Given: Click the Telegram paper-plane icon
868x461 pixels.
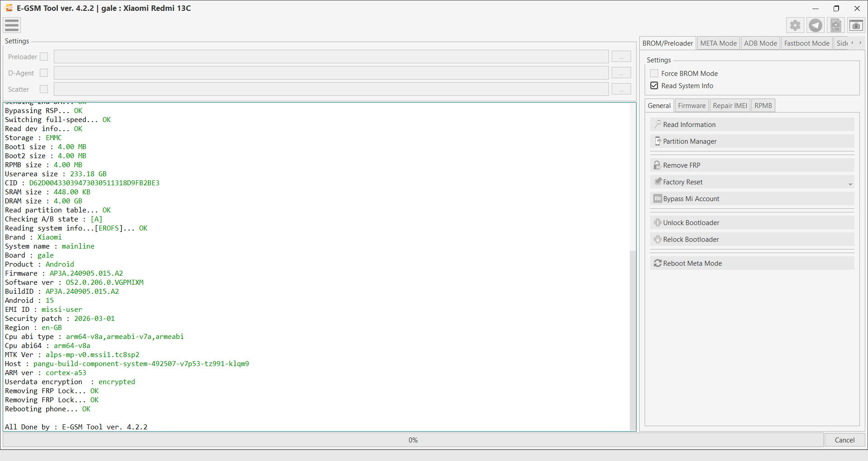Looking at the screenshot, I should pyautogui.click(x=816, y=25).
